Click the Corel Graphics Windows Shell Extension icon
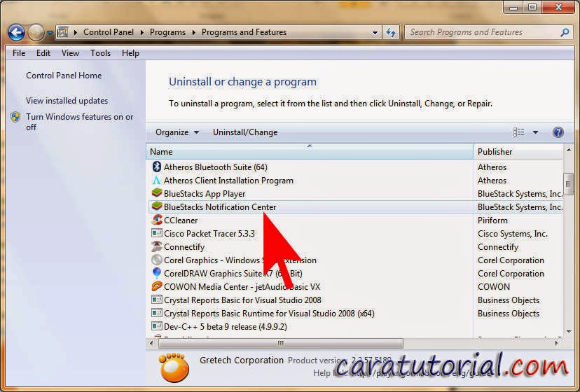The height and width of the screenshot is (392, 580). (x=157, y=260)
